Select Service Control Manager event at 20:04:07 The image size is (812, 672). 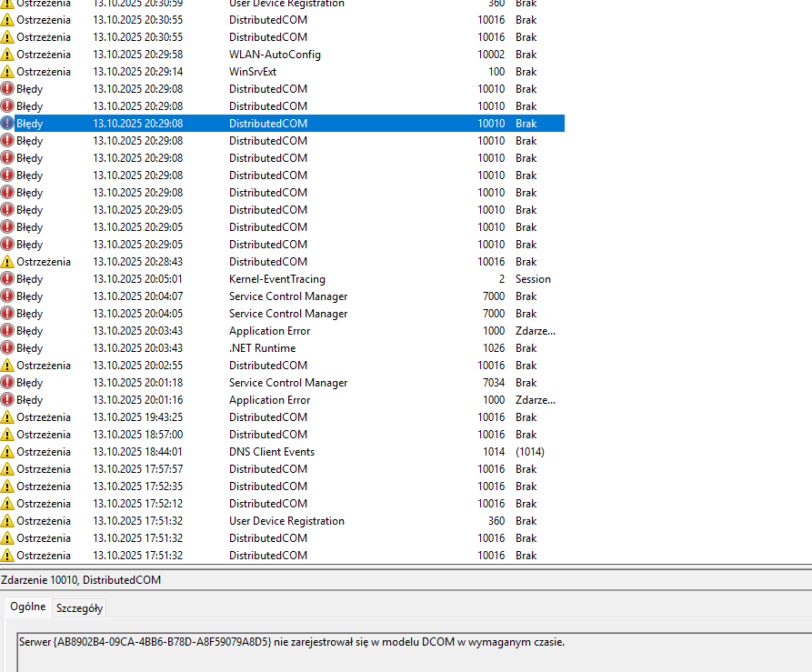coord(287,296)
